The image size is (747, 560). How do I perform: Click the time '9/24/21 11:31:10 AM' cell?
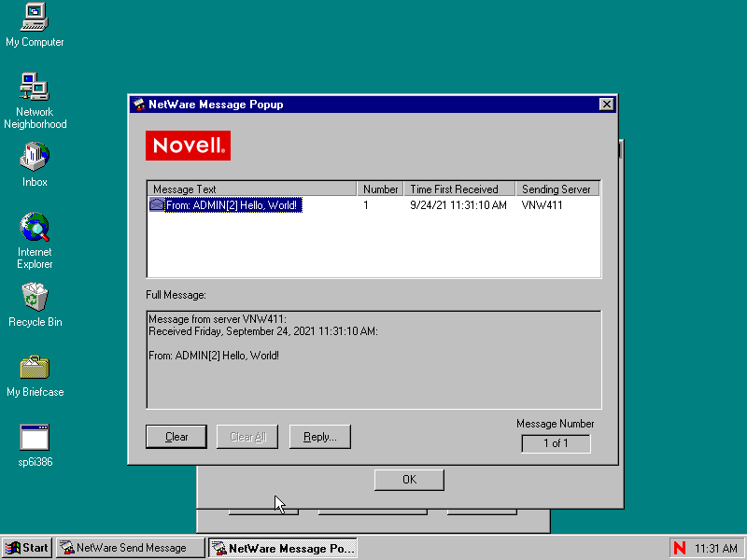coord(458,205)
